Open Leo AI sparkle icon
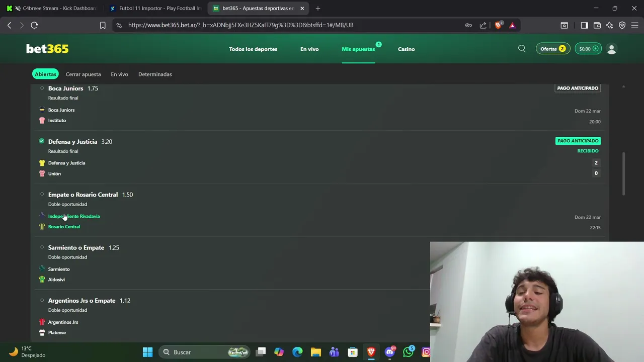The image size is (644, 362). coord(610,25)
